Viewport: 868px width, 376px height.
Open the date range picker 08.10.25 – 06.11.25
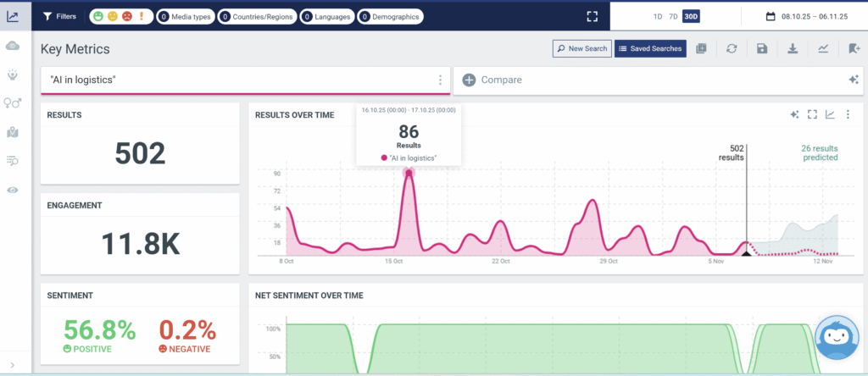[x=806, y=16]
